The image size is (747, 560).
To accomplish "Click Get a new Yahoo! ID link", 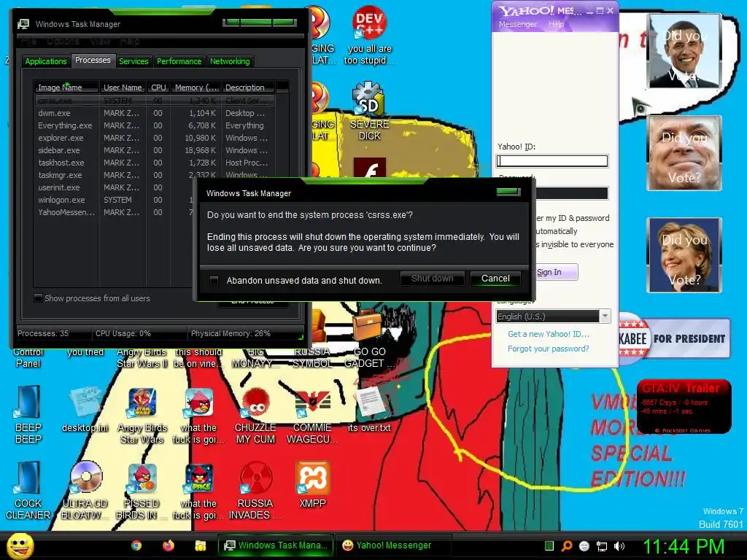I will pyautogui.click(x=549, y=334).
